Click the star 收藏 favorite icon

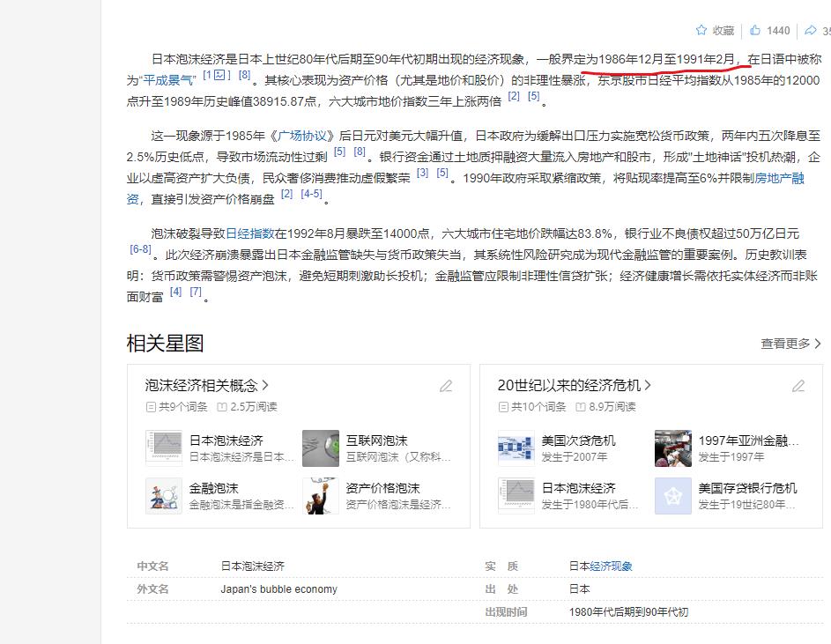coord(701,30)
